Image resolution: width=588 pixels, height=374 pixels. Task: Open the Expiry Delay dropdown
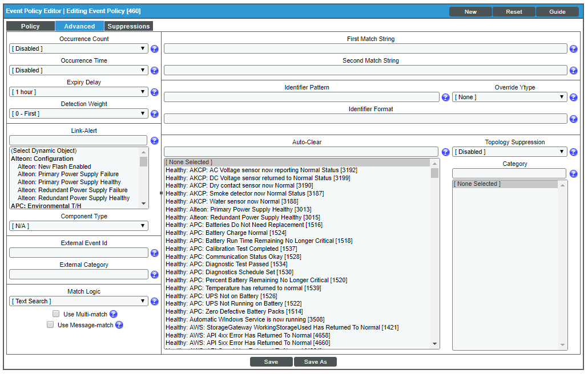(x=79, y=92)
